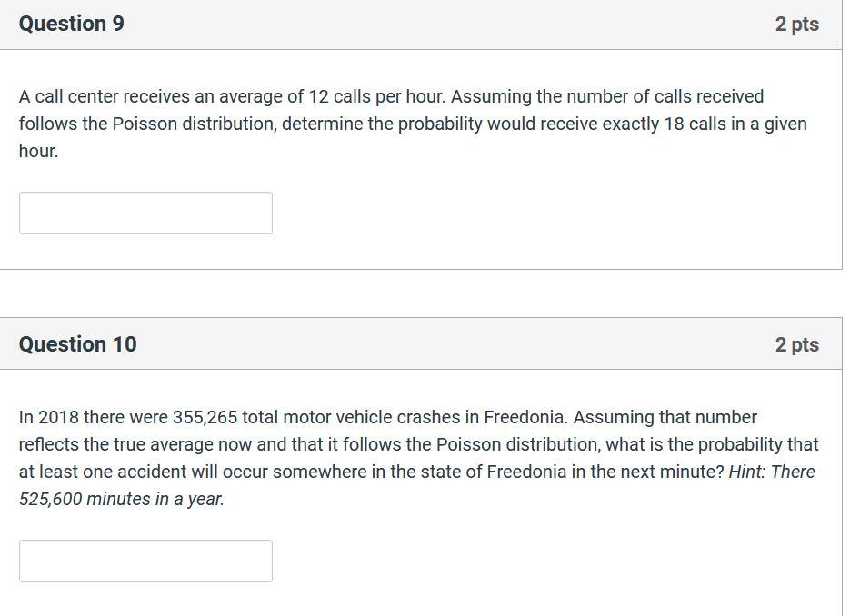
Task: Click the words "In 2018" in Question 10
Action: coord(48,417)
